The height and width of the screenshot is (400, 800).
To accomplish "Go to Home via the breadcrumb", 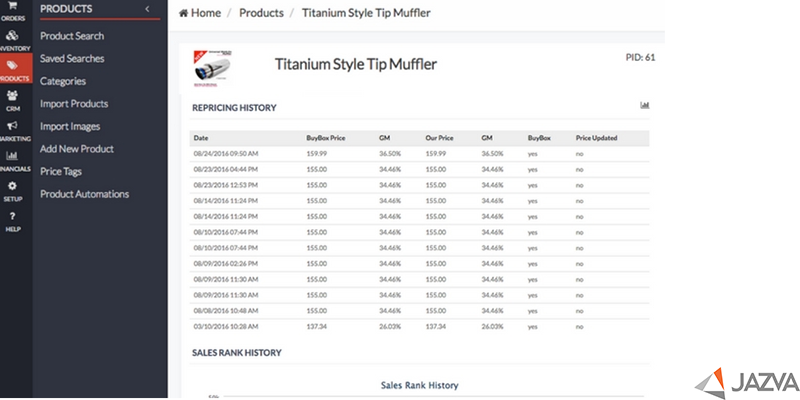I will (199, 14).
